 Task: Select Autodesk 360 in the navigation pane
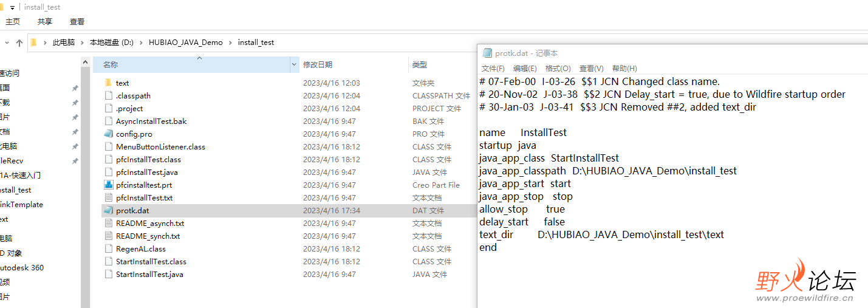pyautogui.click(x=21, y=267)
